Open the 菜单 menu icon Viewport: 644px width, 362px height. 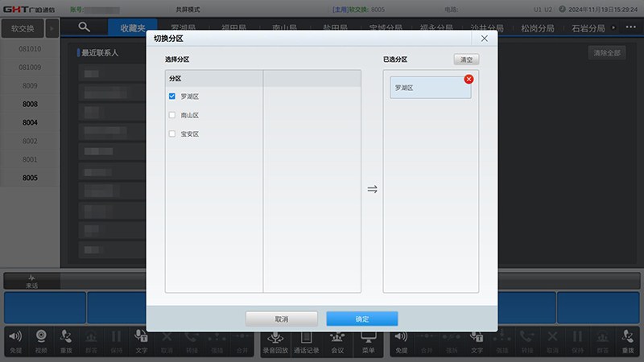368,340
